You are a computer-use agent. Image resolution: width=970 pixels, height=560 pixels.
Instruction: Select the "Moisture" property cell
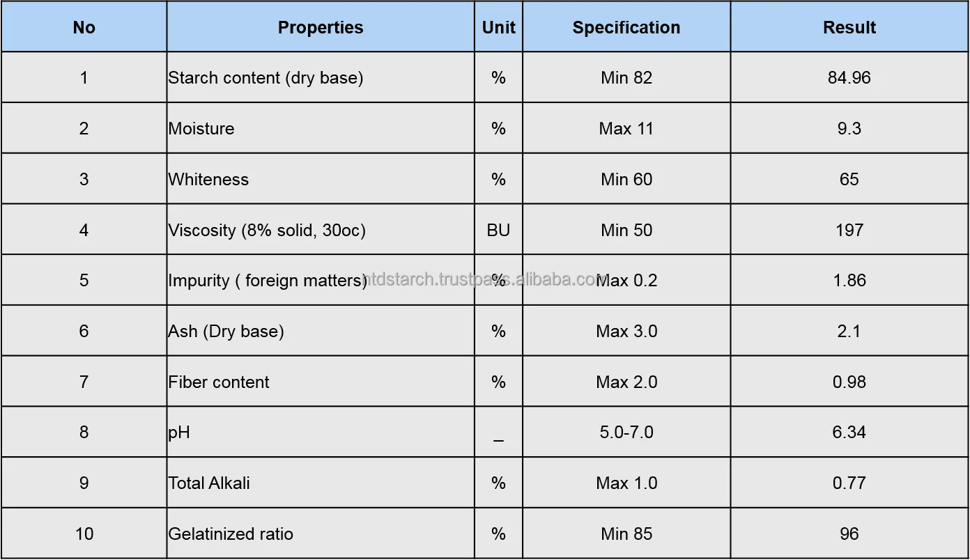click(x=201, y=128)
